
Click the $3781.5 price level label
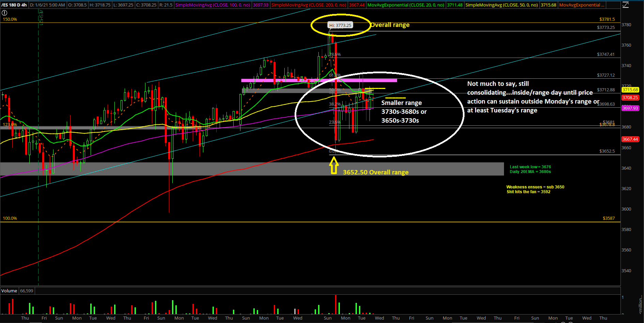607,19
